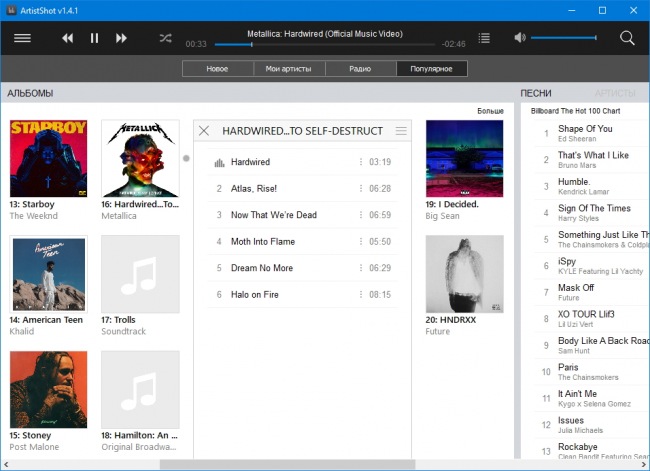The width and height of the screenshot is (650, 471).
Task: Seek within the track progress bar
Action: pyautogui.click(x=325, y=44)
